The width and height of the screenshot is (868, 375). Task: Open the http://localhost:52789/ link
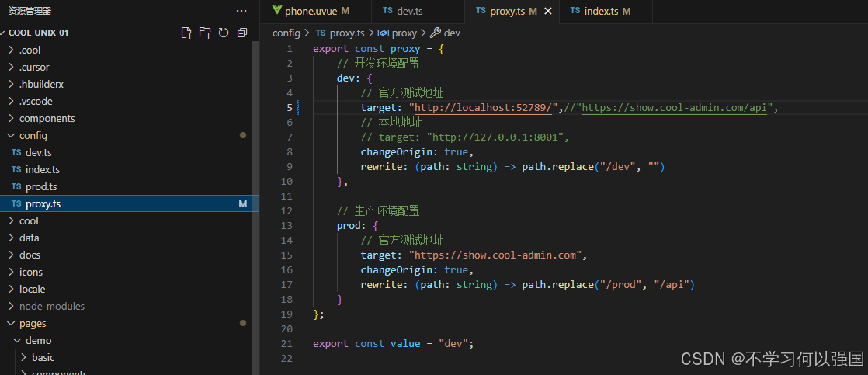pyautogui.click(x=483, y=107)
